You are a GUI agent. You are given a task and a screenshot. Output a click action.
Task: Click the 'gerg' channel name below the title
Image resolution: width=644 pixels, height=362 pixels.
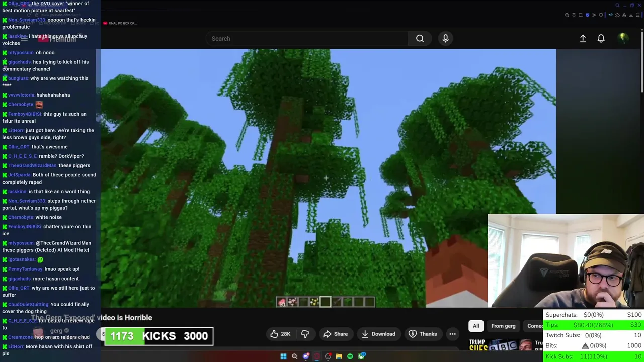(56, 331)
